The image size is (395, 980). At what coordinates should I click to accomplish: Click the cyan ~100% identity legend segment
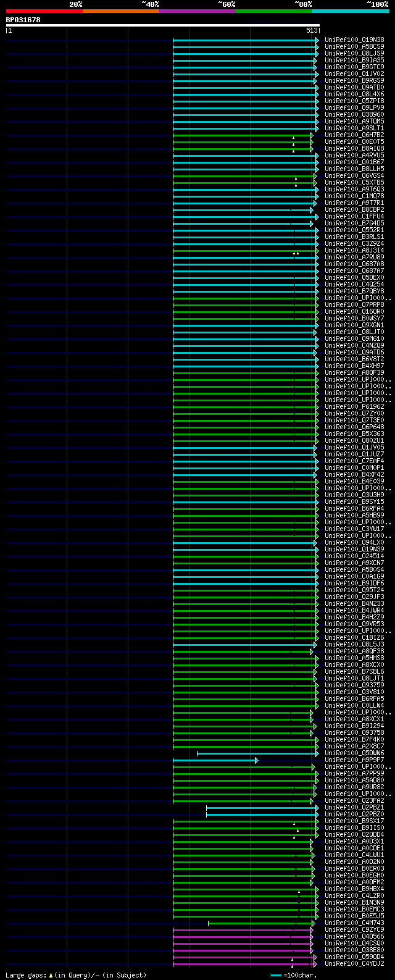point(350,10)
